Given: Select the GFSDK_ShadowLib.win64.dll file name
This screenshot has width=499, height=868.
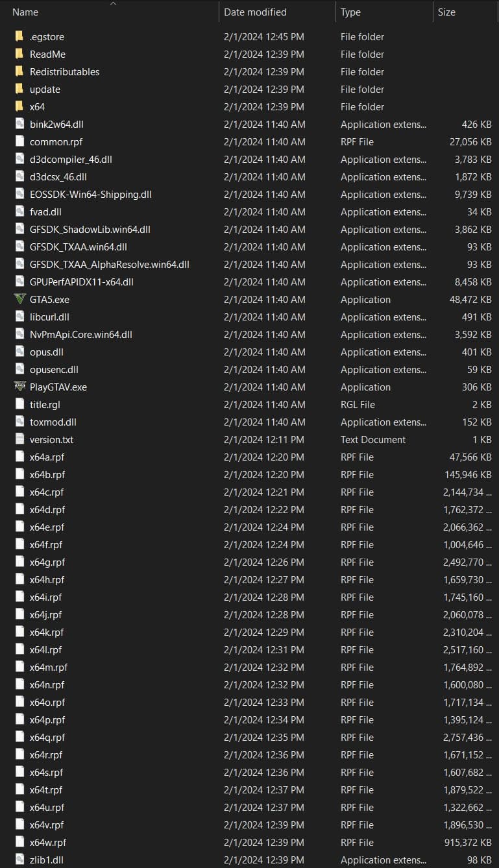Looking at the screenshot, I should pos(90,229).
